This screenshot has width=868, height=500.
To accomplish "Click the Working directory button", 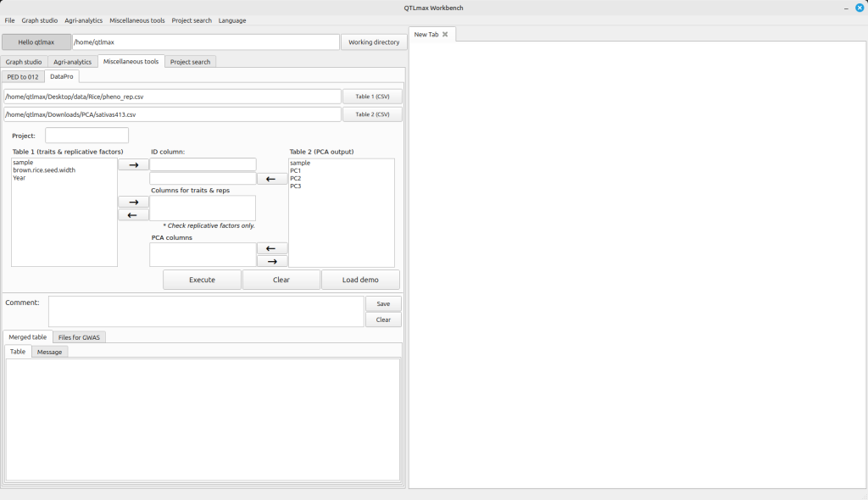I will [374, 42].
